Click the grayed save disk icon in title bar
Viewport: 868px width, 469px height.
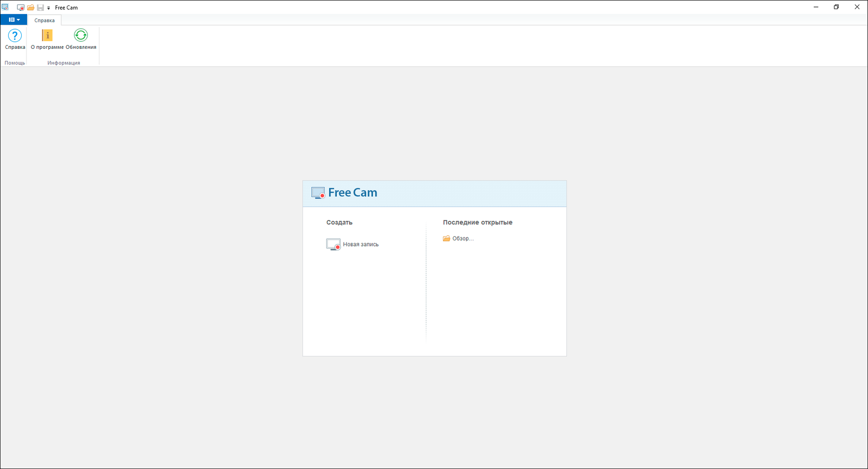click(x=40, y=8)
